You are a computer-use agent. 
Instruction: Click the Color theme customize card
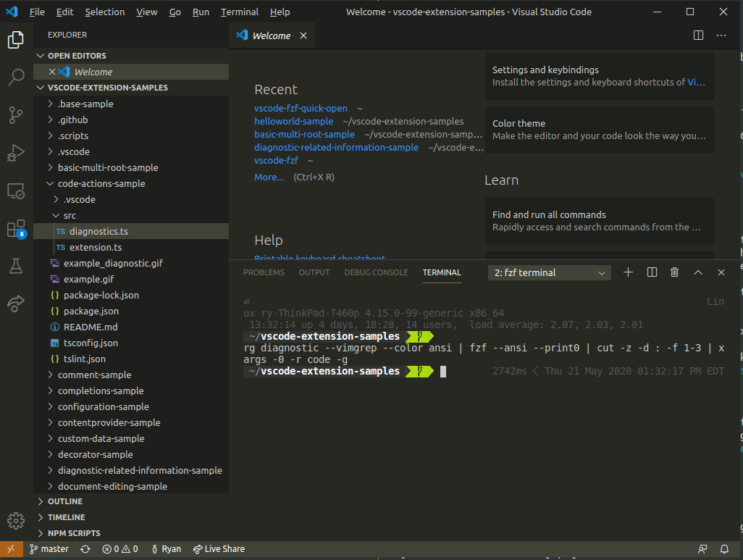tap(599, 130)
